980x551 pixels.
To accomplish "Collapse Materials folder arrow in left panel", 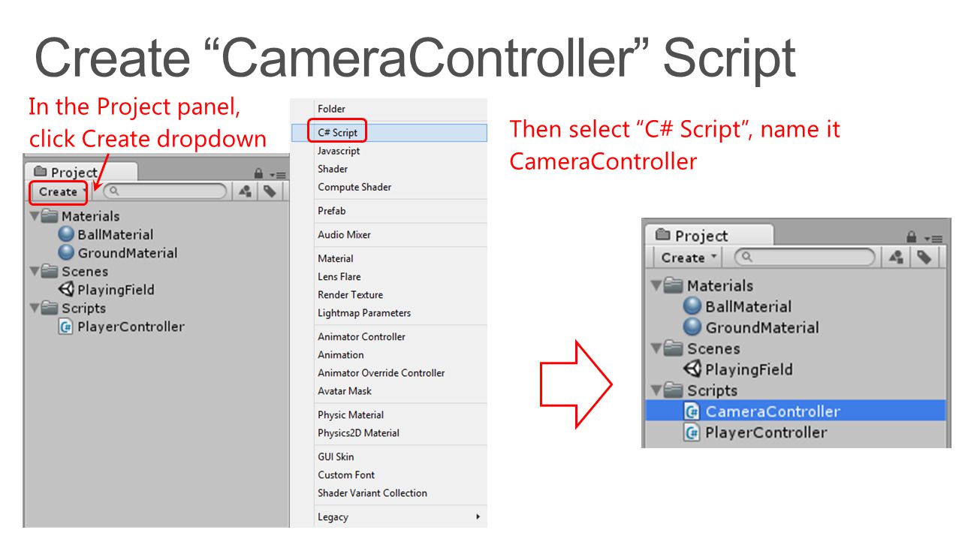I will [35, 216].
